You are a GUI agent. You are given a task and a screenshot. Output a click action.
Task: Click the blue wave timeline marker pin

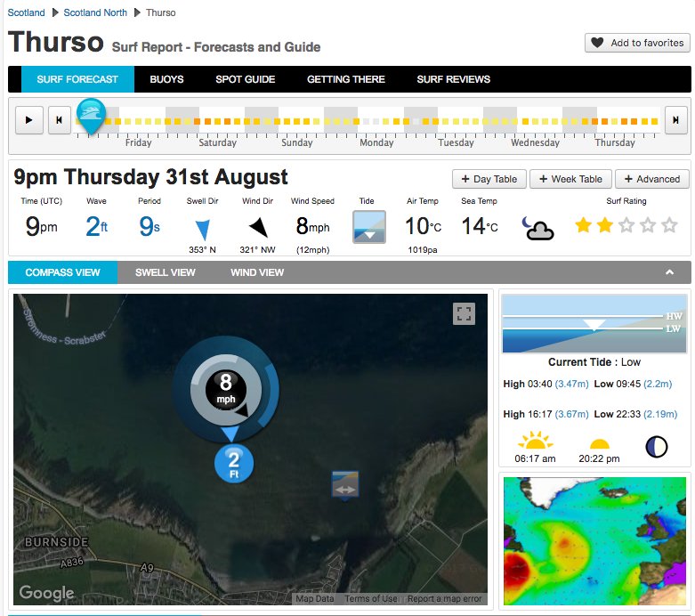[91, 117]
